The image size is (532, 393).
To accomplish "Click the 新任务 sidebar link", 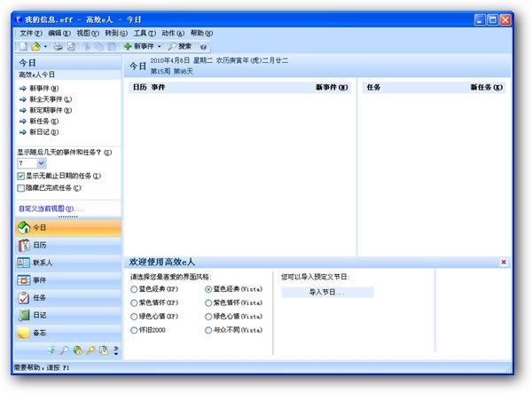I will click(44, 121).
